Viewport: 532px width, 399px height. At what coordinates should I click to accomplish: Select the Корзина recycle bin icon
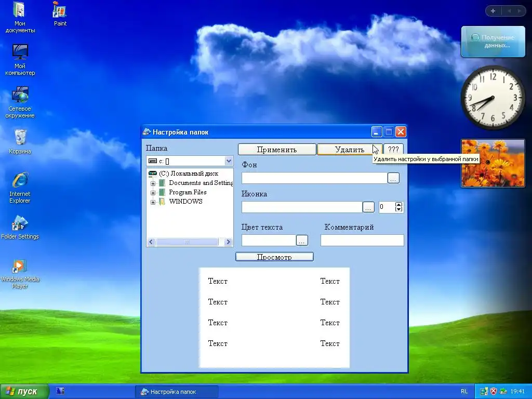click(x=20, y=141)
